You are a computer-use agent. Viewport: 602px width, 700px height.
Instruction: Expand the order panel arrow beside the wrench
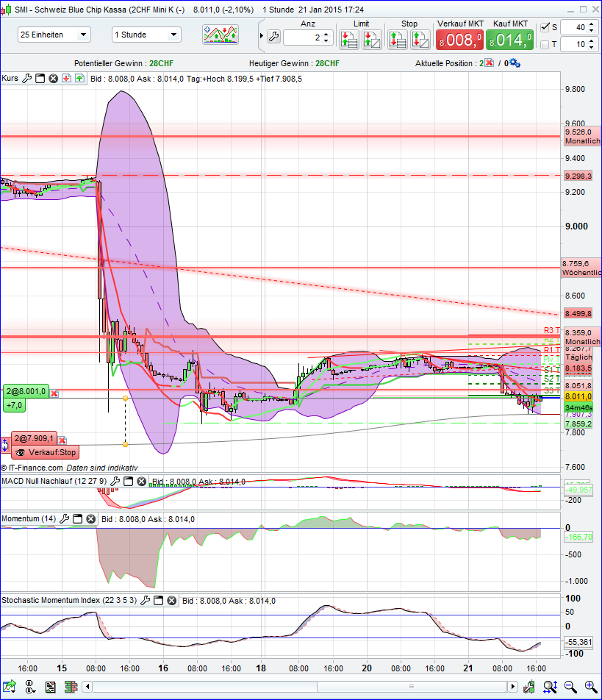262,35
